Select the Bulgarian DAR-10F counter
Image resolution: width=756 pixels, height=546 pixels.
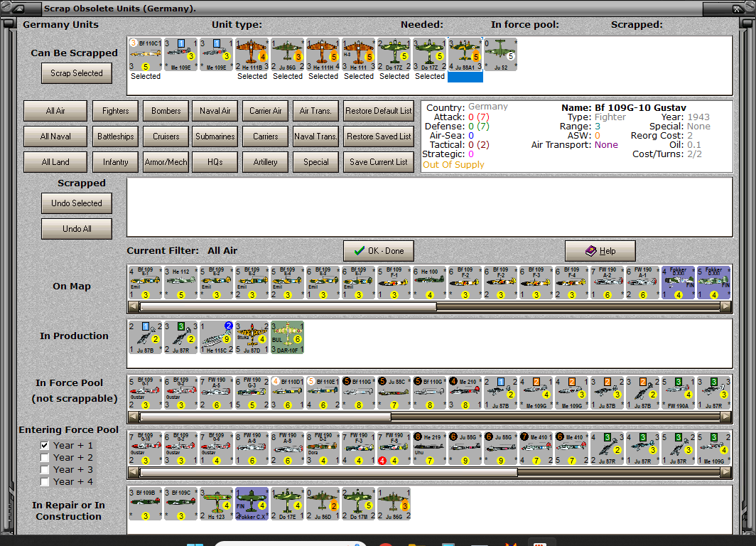(287, 338)
